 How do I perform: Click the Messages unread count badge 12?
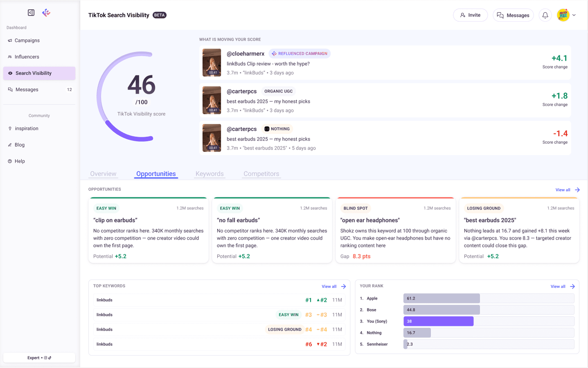pyautogui.click(x=70, y=90)
